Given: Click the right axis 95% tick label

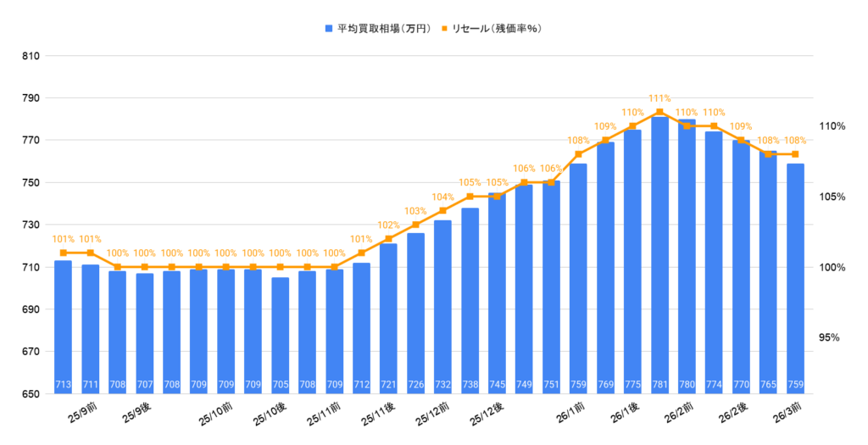Looking at the screenshot, I should pos(829,337).
